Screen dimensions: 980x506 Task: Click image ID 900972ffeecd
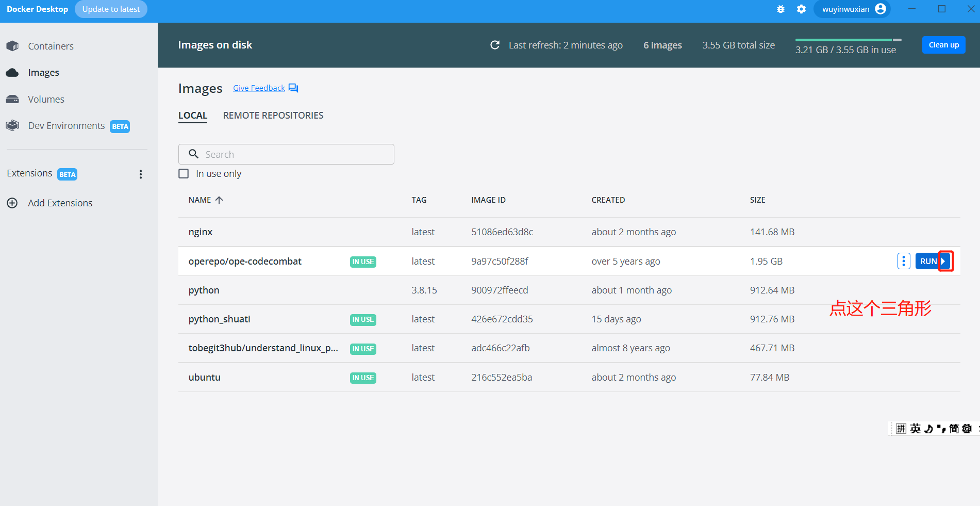[500, 290]
